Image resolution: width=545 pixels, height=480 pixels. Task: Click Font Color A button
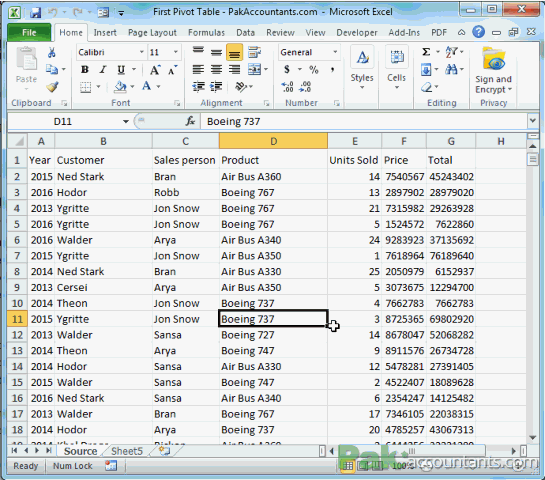pos(146,86)
